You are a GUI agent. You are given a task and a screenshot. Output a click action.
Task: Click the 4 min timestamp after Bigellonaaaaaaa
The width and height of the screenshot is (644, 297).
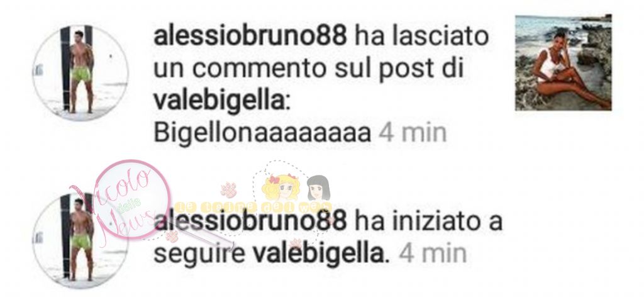pyautogui.click(x=412, y=133)
